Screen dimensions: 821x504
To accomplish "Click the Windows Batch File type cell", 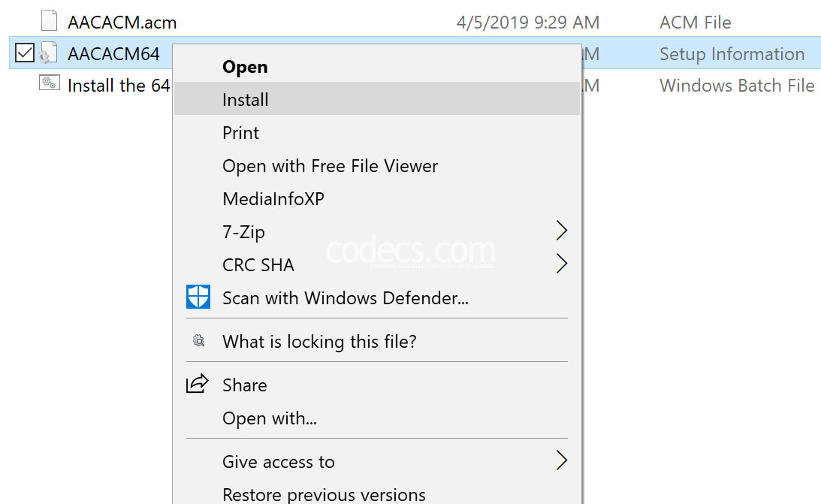I will click(x=737, y=86).
